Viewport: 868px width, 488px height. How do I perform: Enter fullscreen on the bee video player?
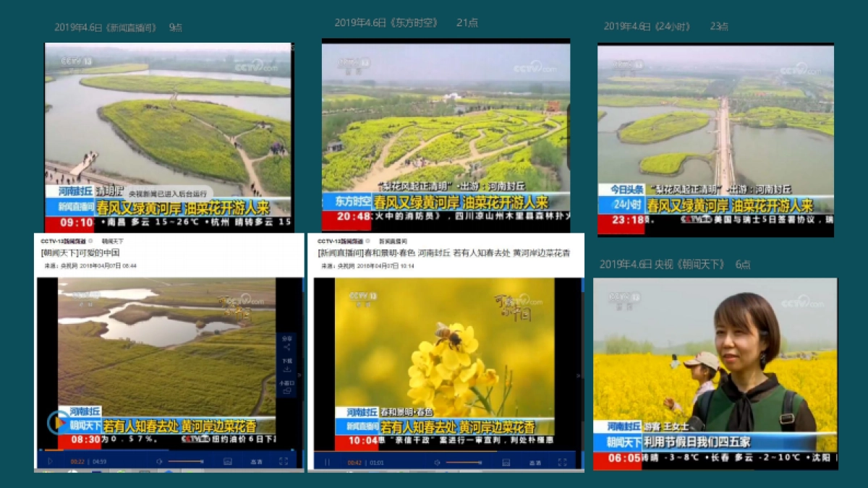click(561, 462)
